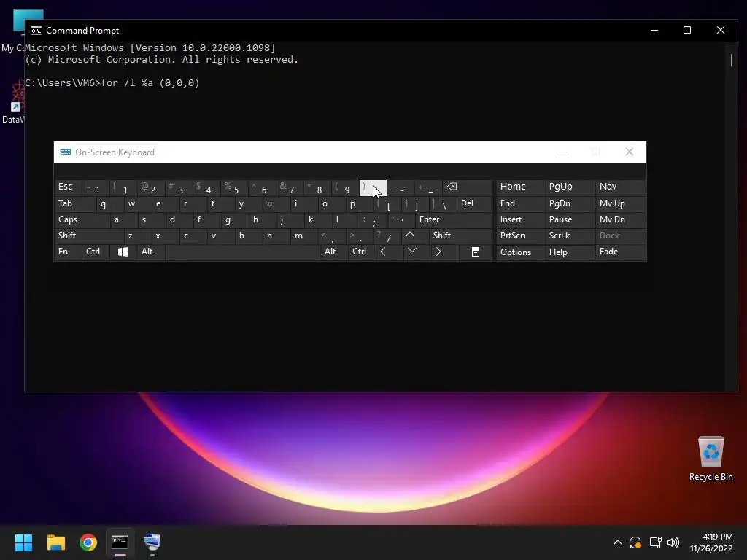Toggle the ScrLk key

pyautogui.click(x=569, y=236)
